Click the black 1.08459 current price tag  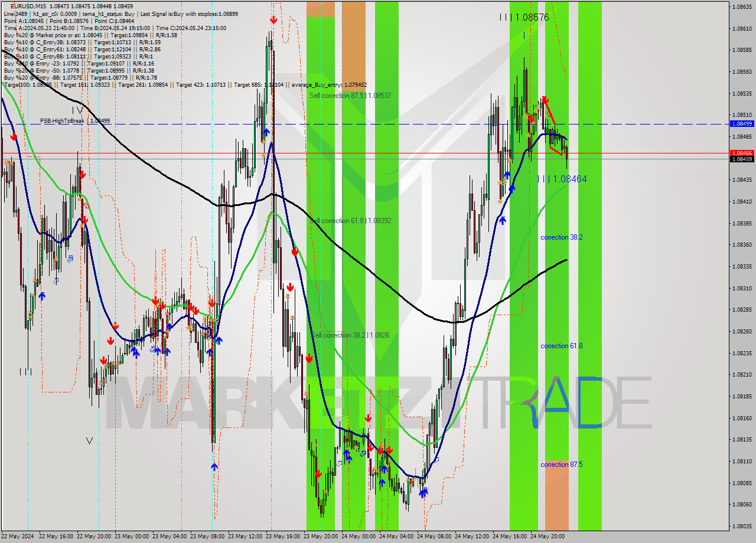point(742,159)
